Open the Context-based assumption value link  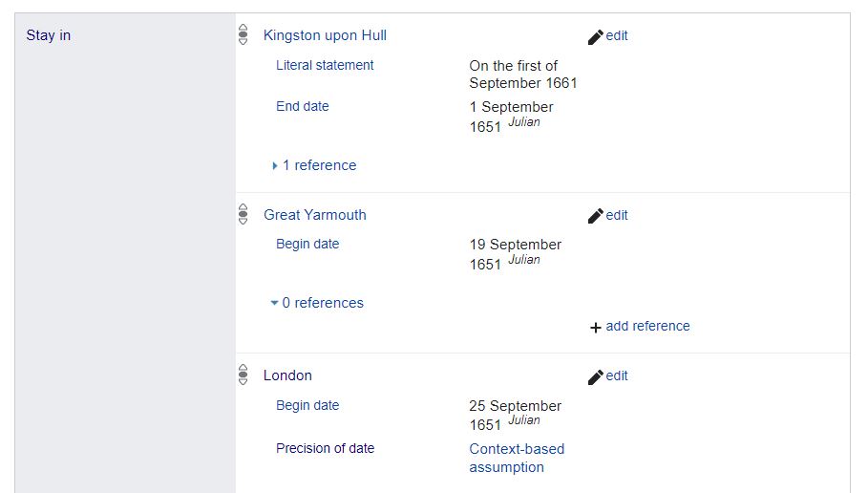point(517,458)
